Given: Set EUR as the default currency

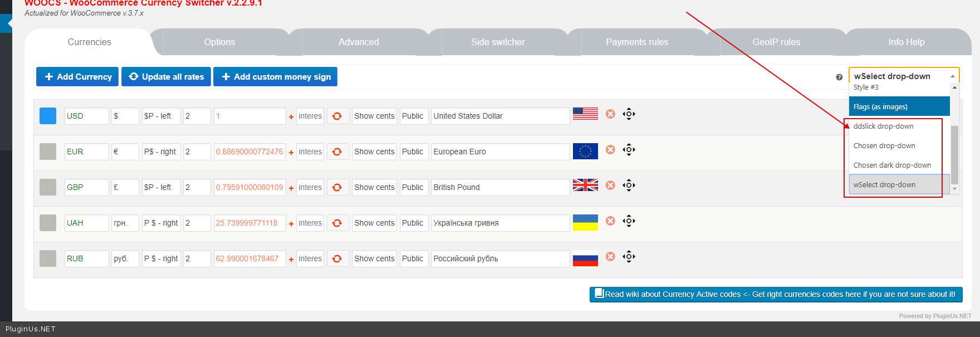Looking at the screenshot, I should [x=48, y=152].
